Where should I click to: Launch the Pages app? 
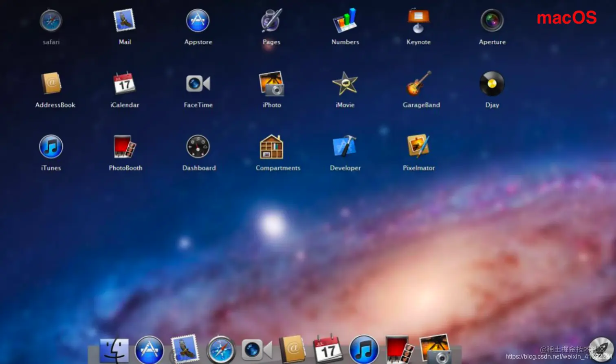pos(271,20)
